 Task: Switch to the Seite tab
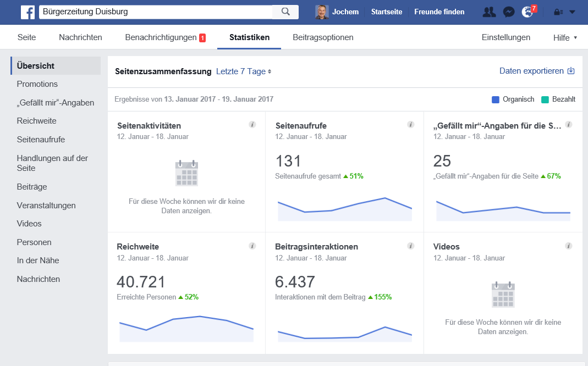point(26,37)
